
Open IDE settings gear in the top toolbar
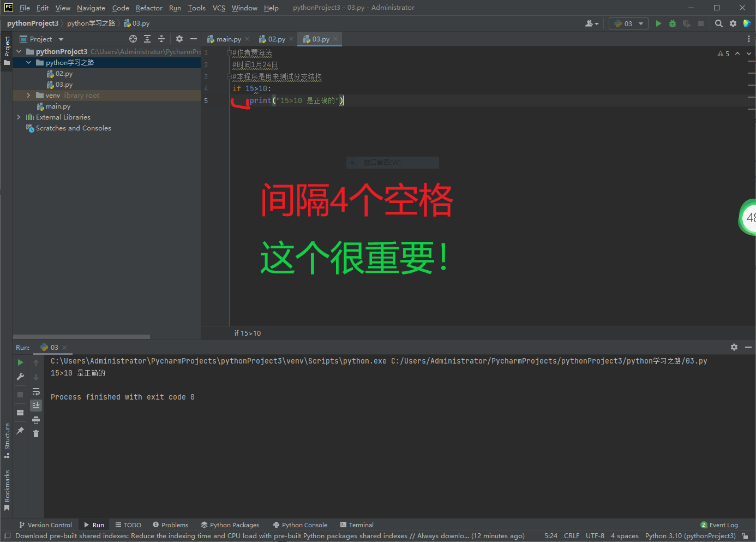(733, 23)
